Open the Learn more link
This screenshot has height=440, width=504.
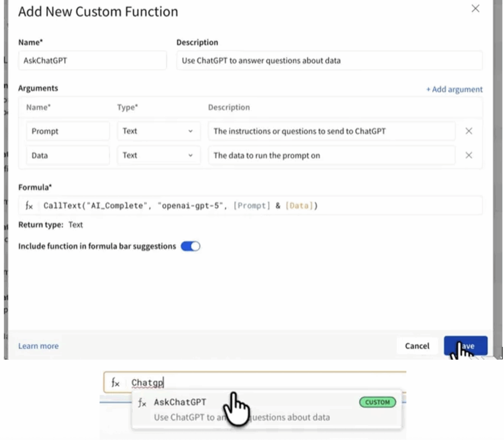(38, 346)
